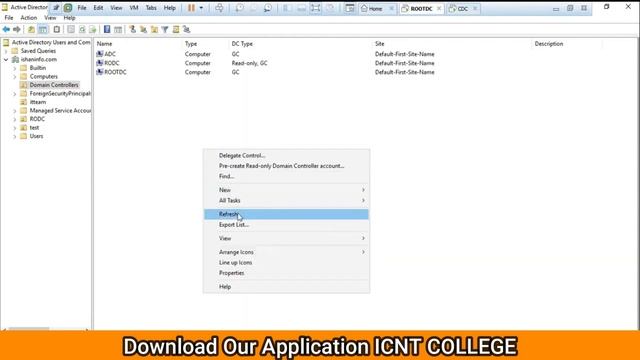The height and width of the screenshot is (360, 640).
Task: Choose Find in the context menu
Action: coord(286,176)
